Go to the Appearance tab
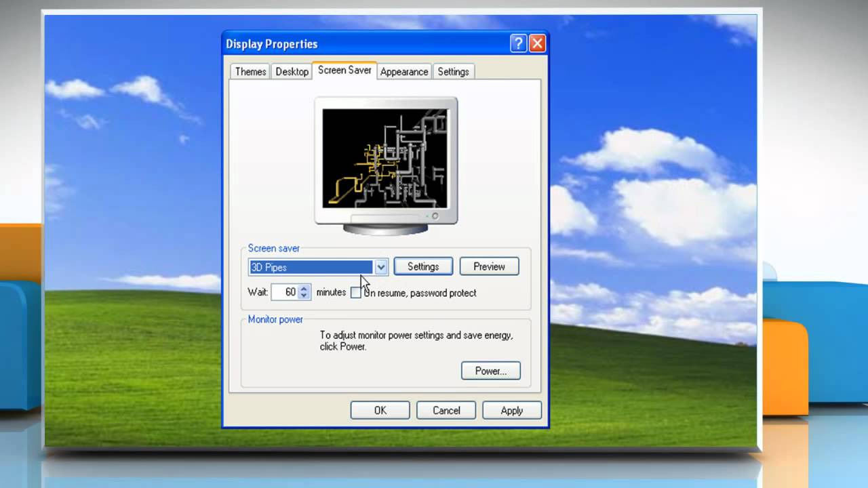 [404, 71]
